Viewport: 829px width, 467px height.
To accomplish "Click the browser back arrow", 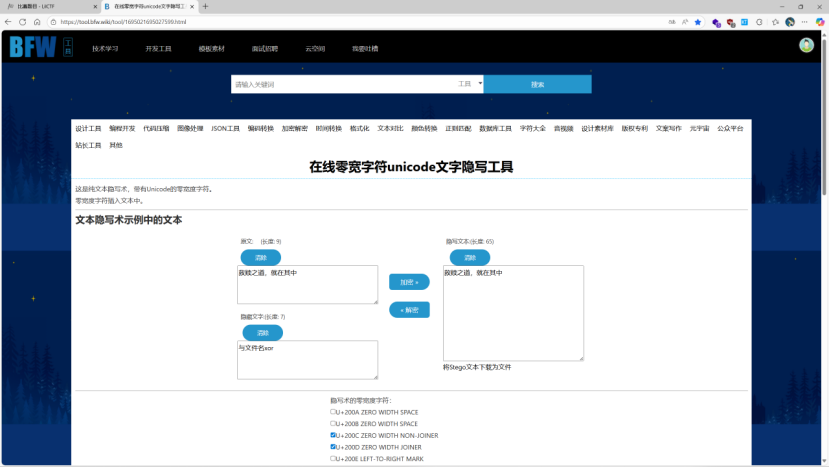I will tap(9, 21).
